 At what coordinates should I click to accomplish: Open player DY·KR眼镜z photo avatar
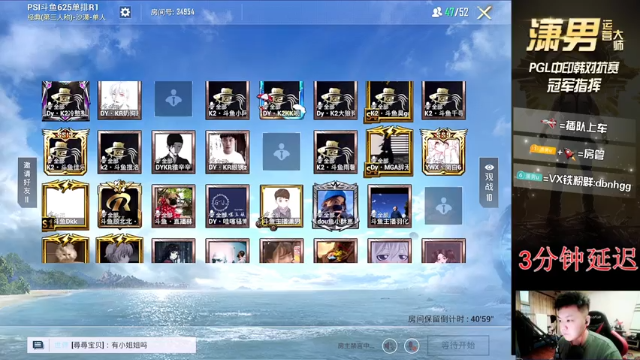(227, 152)
